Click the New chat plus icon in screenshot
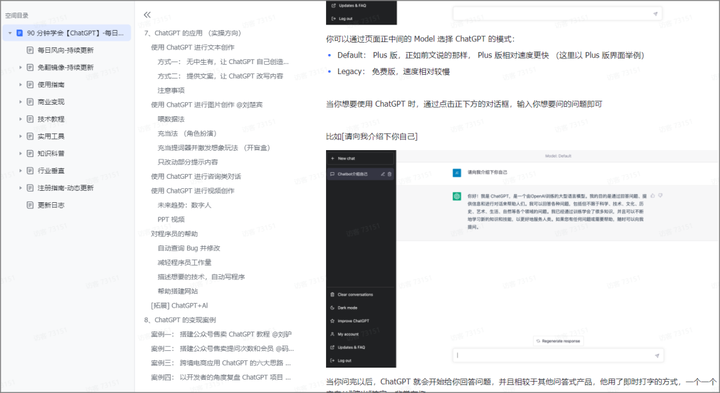Viewport: 720px width, 393px height. coord(332,158)
